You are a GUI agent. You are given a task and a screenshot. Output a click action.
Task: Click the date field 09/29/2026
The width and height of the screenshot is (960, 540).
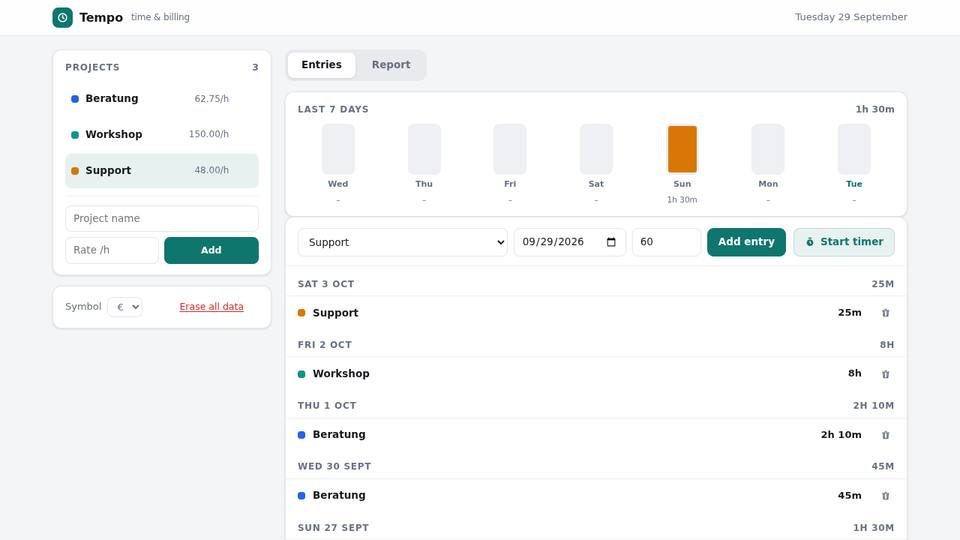[569, 242]
